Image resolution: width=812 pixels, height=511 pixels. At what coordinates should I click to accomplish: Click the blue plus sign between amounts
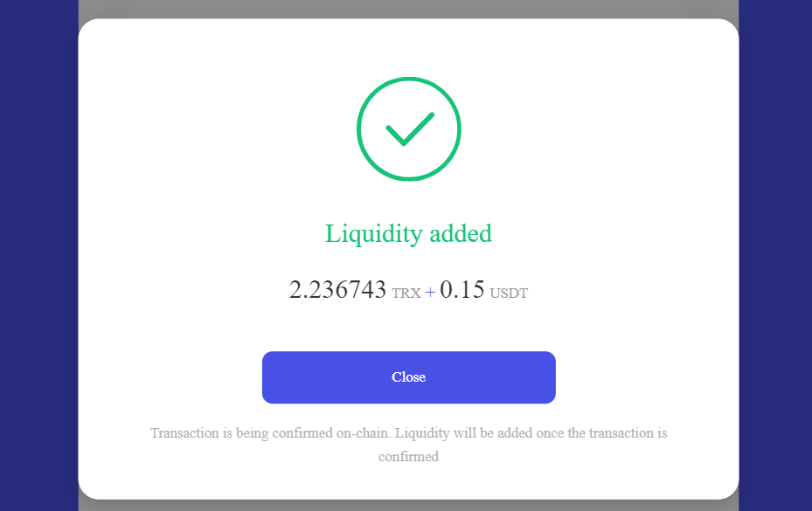pyautogui.click(x=430, y=293)
